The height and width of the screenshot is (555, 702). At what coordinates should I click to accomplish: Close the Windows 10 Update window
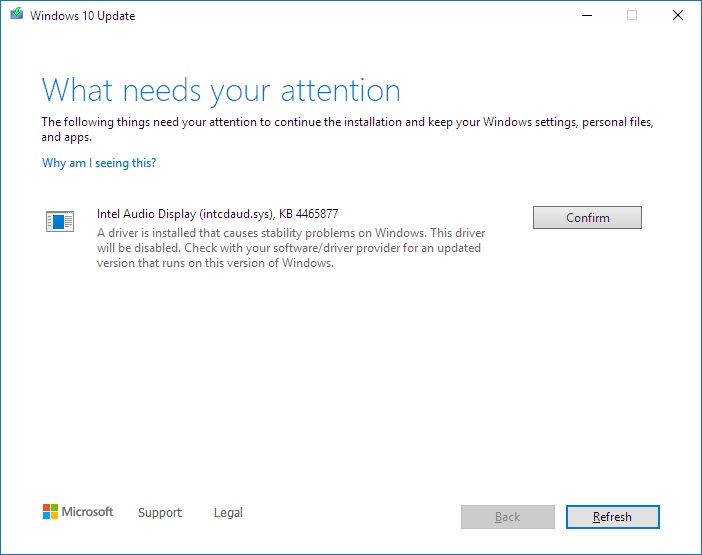[x=678, y=15]
